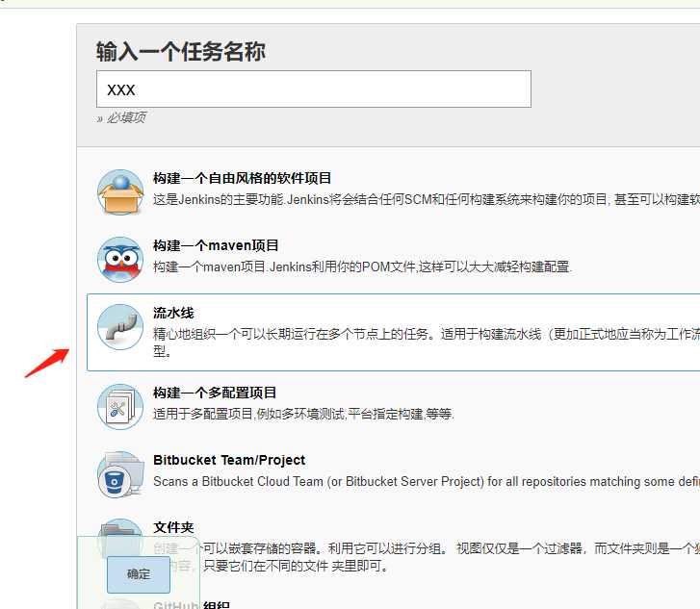
Task: Click the multi-configuration description text
Action: [x=303, y=414]
